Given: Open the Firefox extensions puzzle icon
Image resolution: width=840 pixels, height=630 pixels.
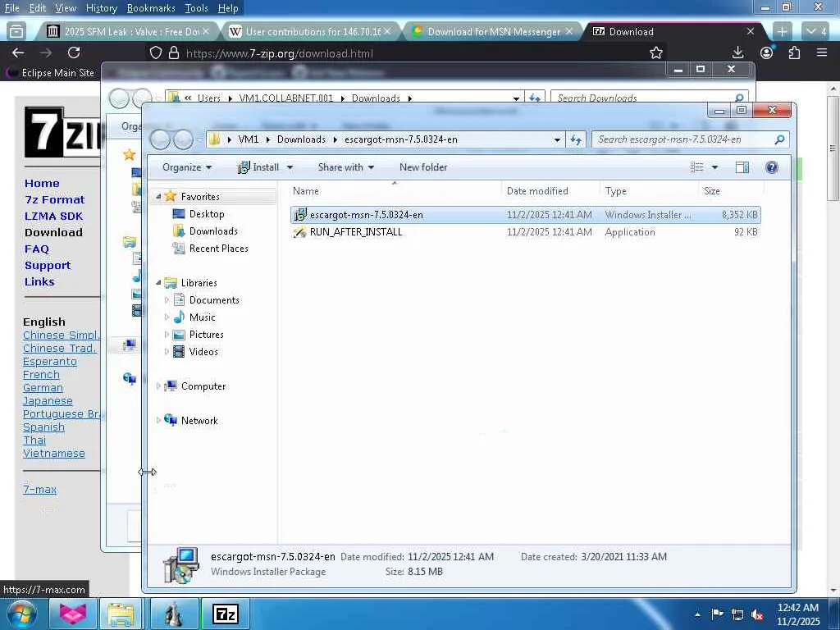Looking at the screenshot, I should click(794, 52).
